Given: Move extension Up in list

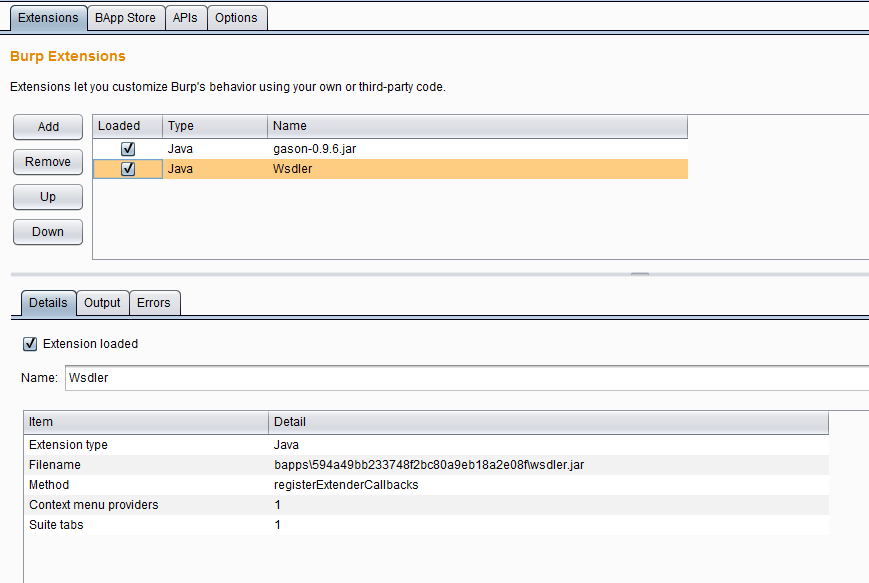Looking at the screenshot, I should point(48,197).
